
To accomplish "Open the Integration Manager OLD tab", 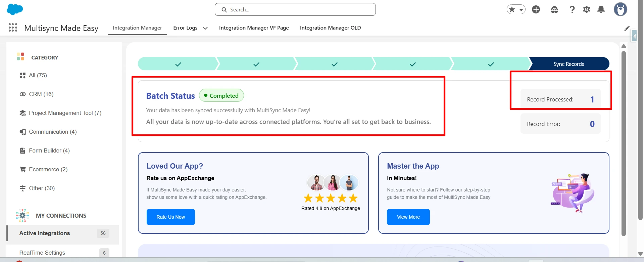I will point(331,28).
